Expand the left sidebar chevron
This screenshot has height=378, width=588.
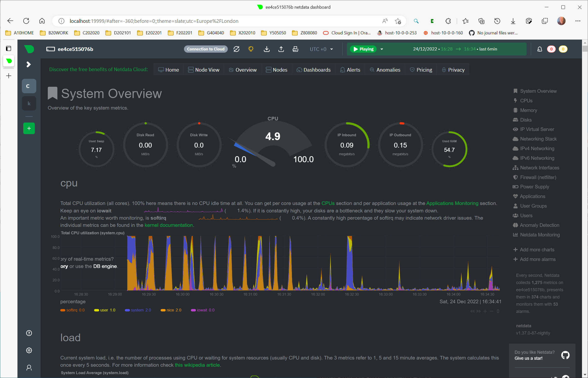point(29,64)
